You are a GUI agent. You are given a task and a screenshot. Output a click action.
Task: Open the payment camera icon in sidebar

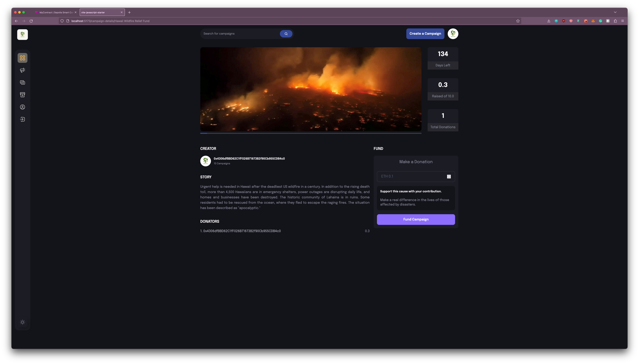point(23,82)
